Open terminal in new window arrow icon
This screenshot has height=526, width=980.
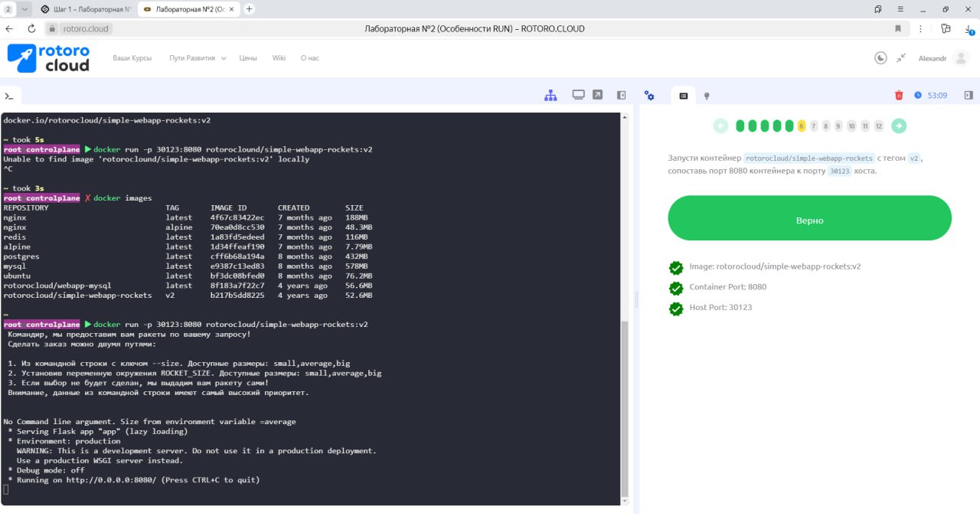pyautogui.click(x=597, y=95)
